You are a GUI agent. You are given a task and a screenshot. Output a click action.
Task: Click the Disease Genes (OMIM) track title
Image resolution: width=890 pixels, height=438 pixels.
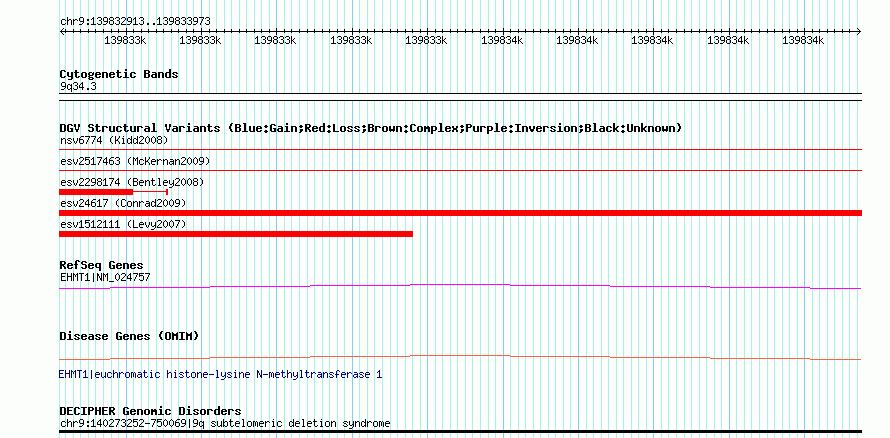pos(129,336)
